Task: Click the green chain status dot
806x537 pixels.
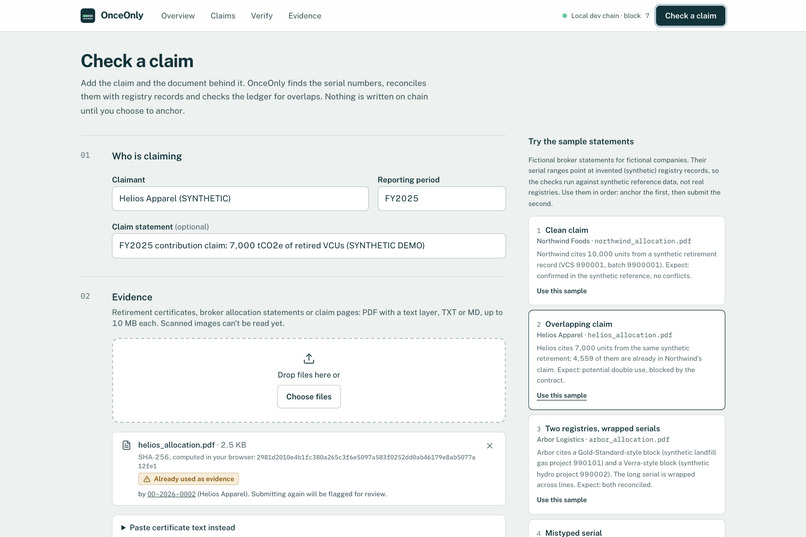Action: coord(564,16)
